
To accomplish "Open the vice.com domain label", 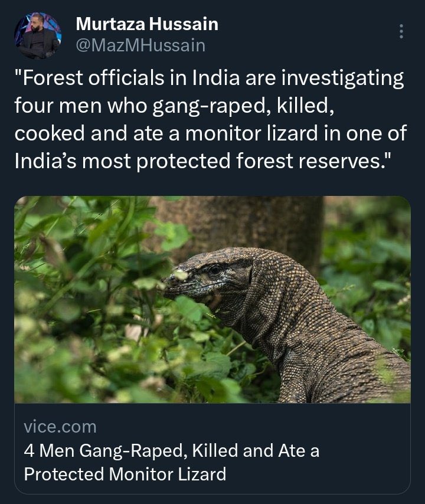I will click(x=60, y=426).
